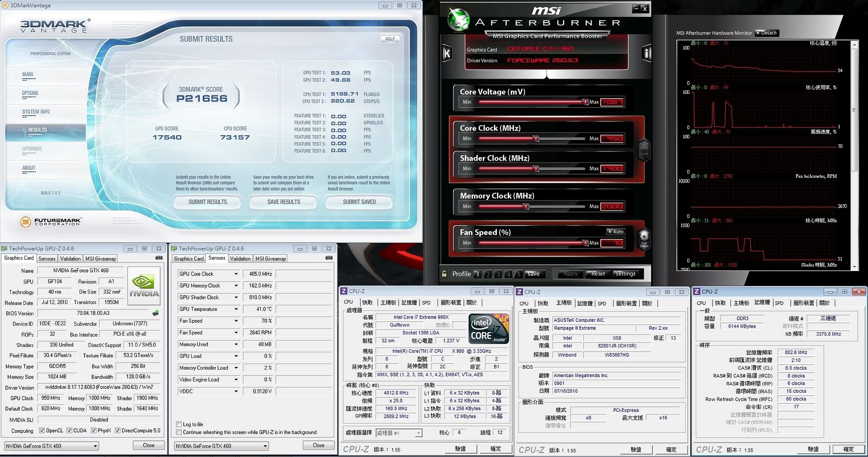
Task: Click Afterburner profile save button
Action: click(533, 274)
